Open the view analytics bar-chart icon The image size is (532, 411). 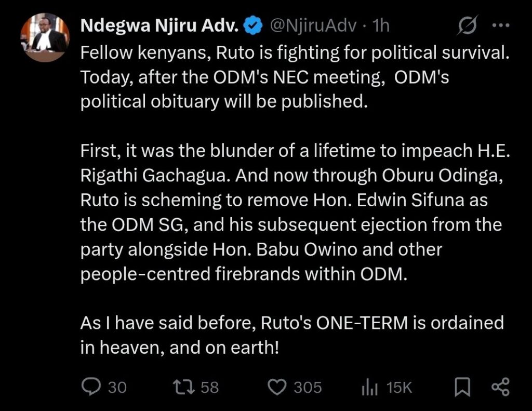[x=368, y=387]
